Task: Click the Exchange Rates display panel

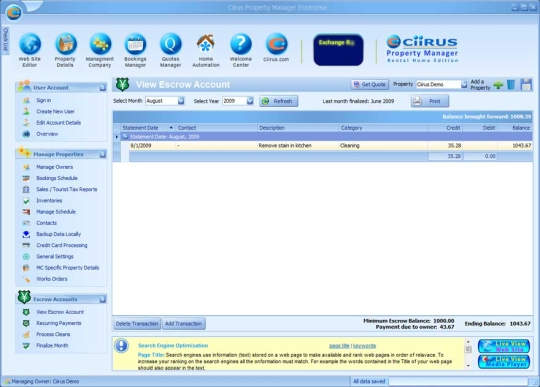Action: tap(338, 50)
